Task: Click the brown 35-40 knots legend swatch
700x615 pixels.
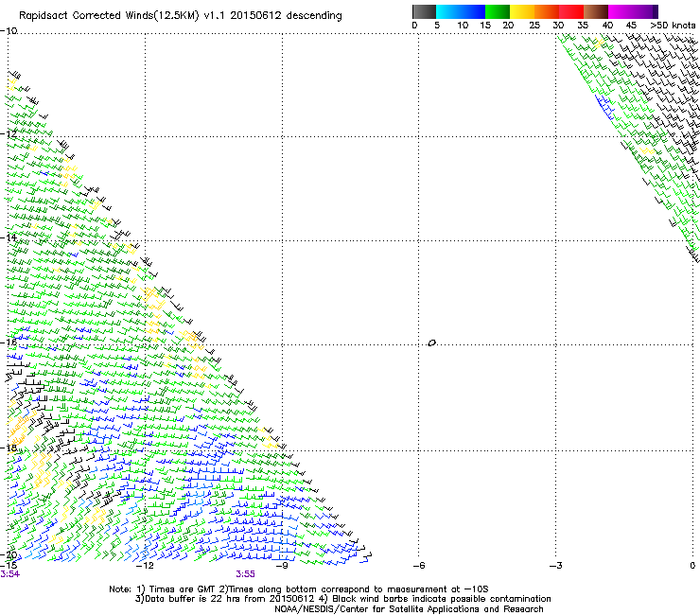Action: [x=596, y=11]
